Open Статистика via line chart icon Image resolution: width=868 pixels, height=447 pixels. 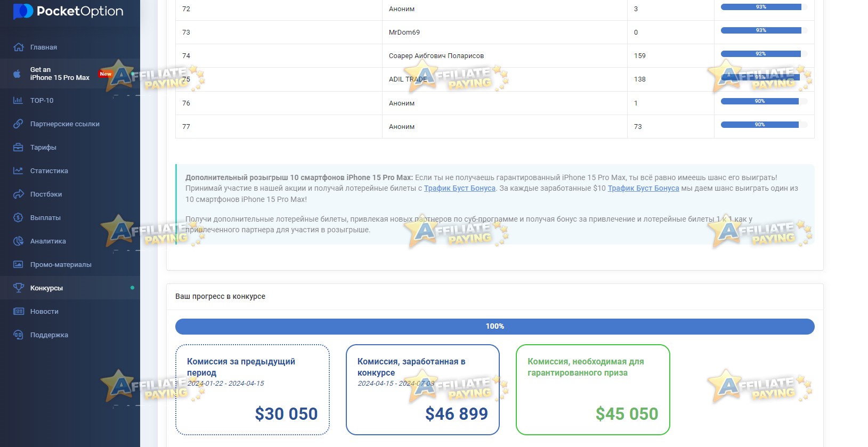[x=18, y=170]
